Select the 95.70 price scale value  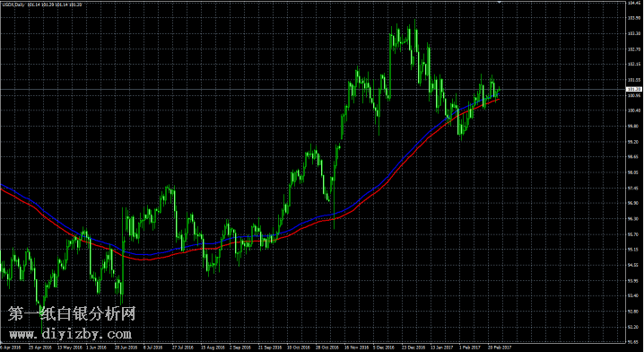[x=634, y=234]
